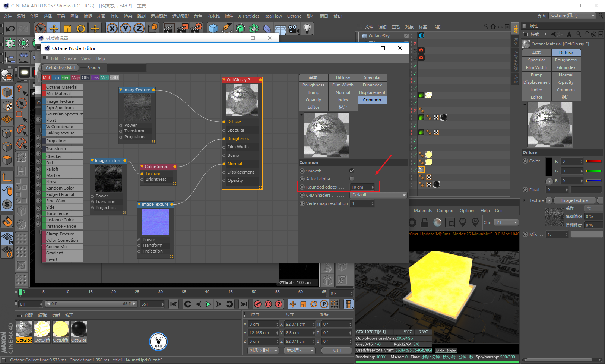605x364 pixels.
Task: Toggle the Rounded edges animation radio dot
Action: (x=302, y=187)
